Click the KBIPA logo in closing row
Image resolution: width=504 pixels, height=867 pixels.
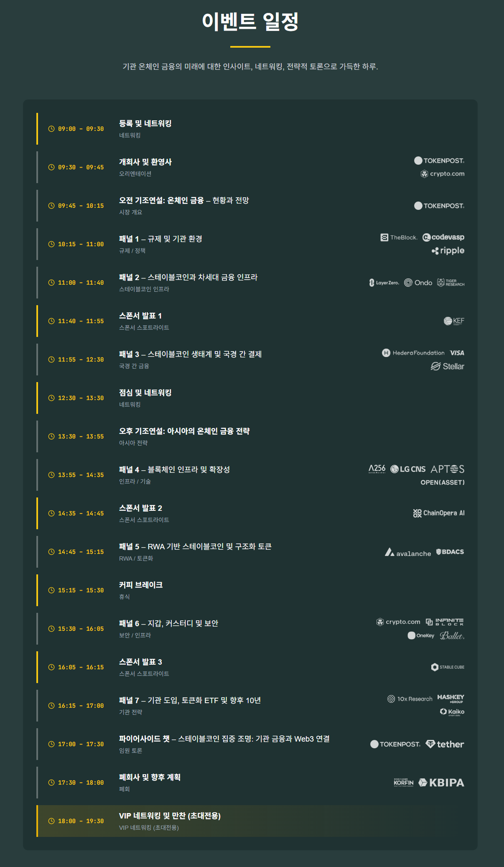tap(441, 783)
